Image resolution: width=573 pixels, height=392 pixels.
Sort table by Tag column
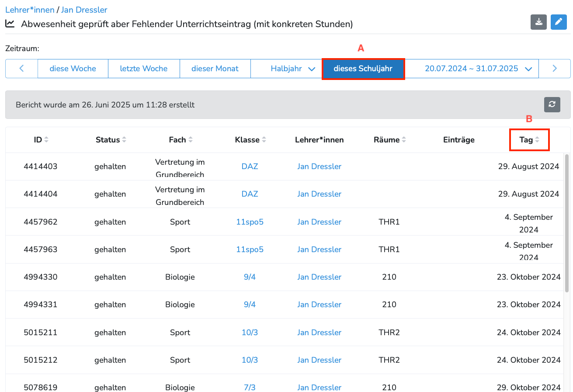529,140
